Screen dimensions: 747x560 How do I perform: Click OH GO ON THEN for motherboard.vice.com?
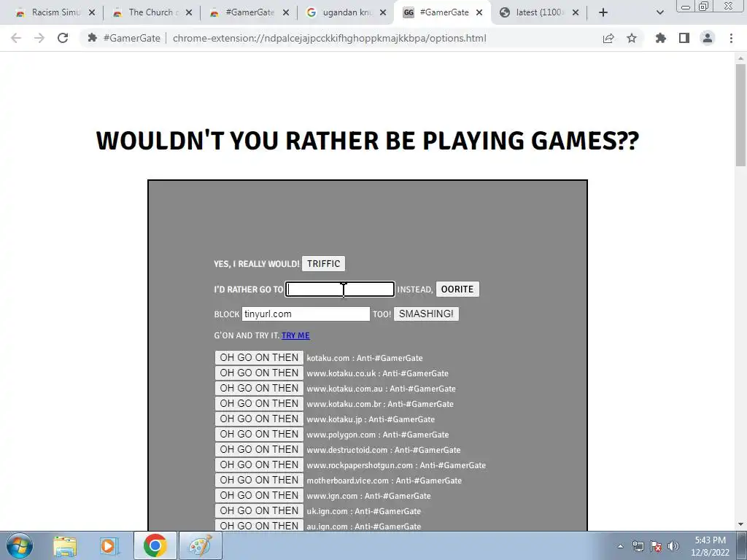tap(259, 480)
